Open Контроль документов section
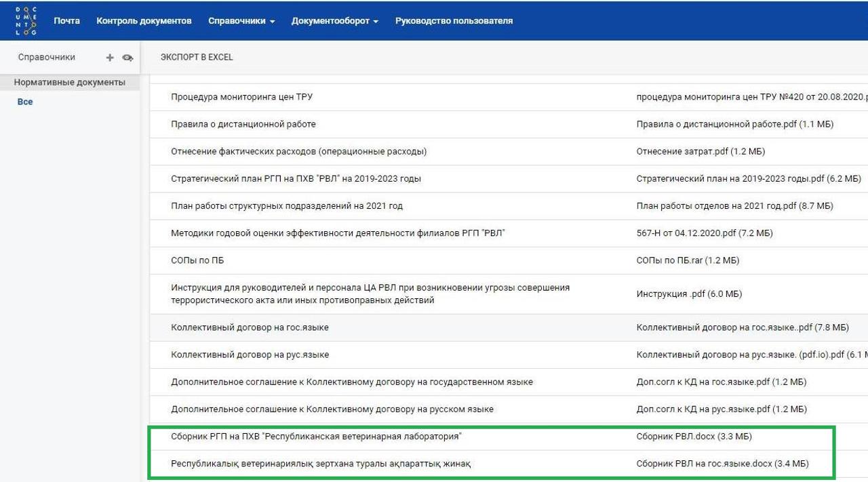This screenshot has width=868, height=482. coord(144,21)
